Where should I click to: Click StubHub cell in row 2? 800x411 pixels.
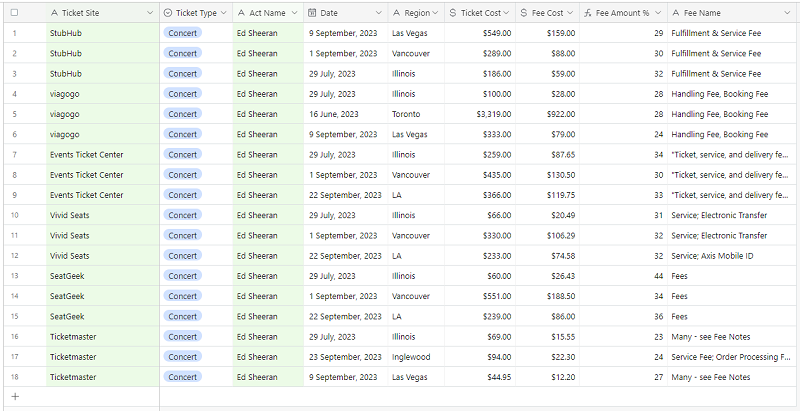pos(103,54)
